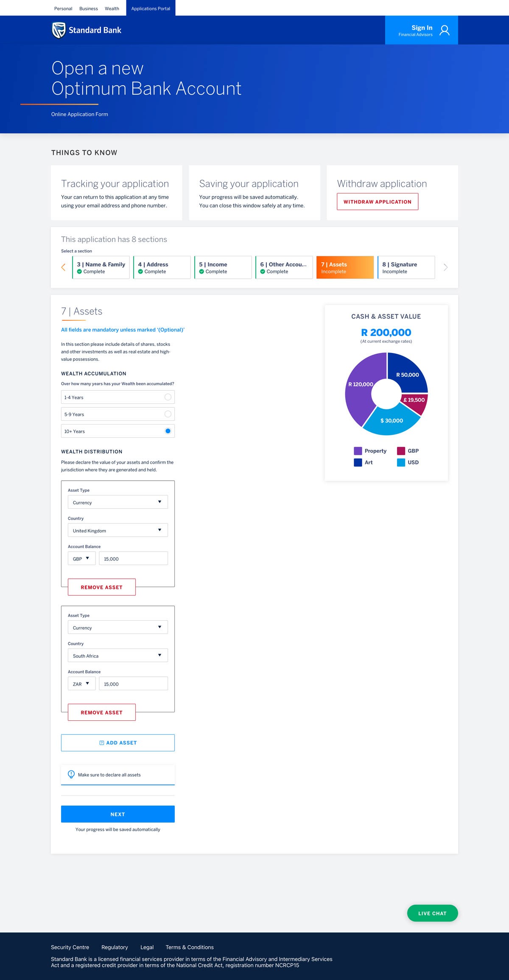Click the Sign In Financial Advisors button
Image resolution: width=509 pixels, height=980 pixels.
422,30
